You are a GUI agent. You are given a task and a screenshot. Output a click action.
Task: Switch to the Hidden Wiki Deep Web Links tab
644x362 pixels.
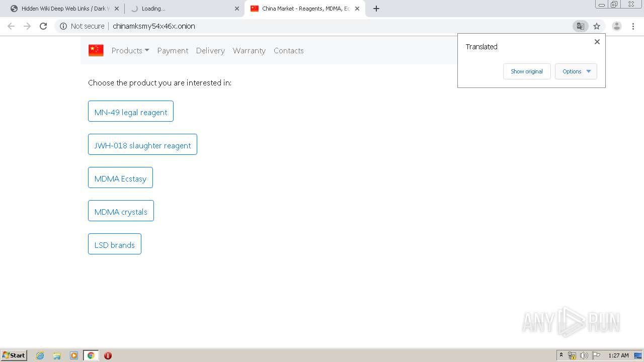[64, 9]
